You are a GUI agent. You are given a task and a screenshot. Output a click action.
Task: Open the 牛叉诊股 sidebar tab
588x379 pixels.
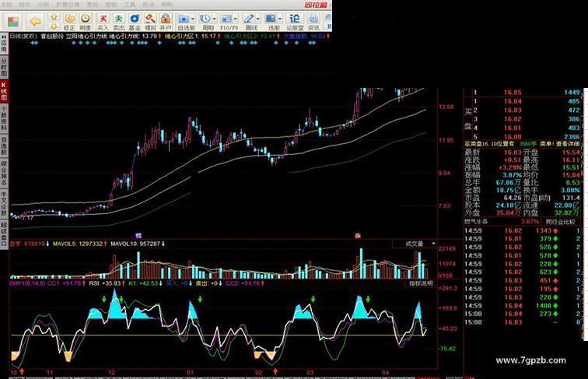4,203
